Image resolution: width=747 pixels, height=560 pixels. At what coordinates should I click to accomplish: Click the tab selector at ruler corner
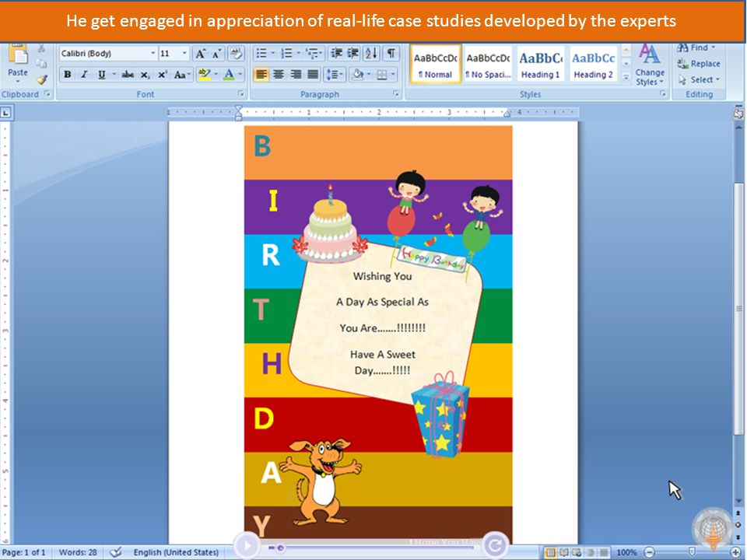(5, 113)
